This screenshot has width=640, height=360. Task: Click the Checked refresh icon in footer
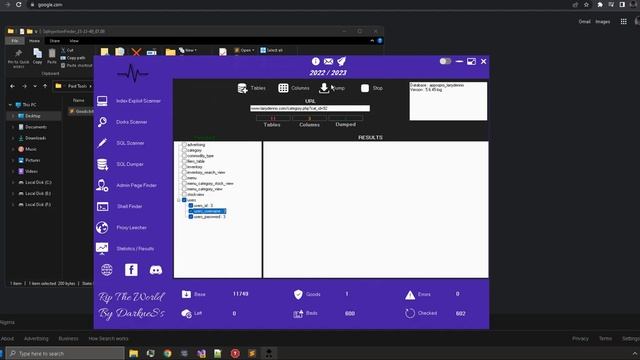(410, 313)
